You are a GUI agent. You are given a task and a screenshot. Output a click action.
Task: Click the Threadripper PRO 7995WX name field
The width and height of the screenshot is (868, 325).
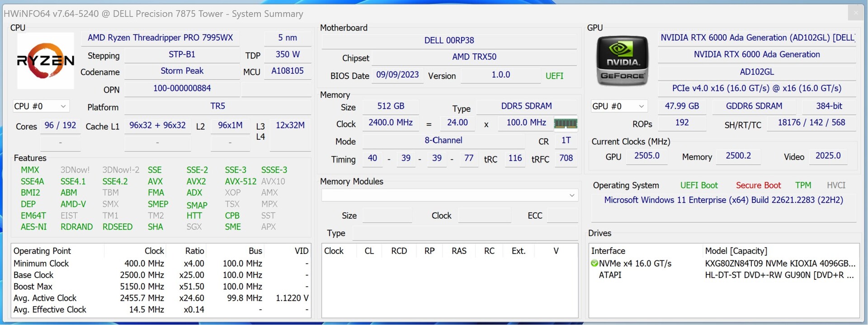point(160,38)
